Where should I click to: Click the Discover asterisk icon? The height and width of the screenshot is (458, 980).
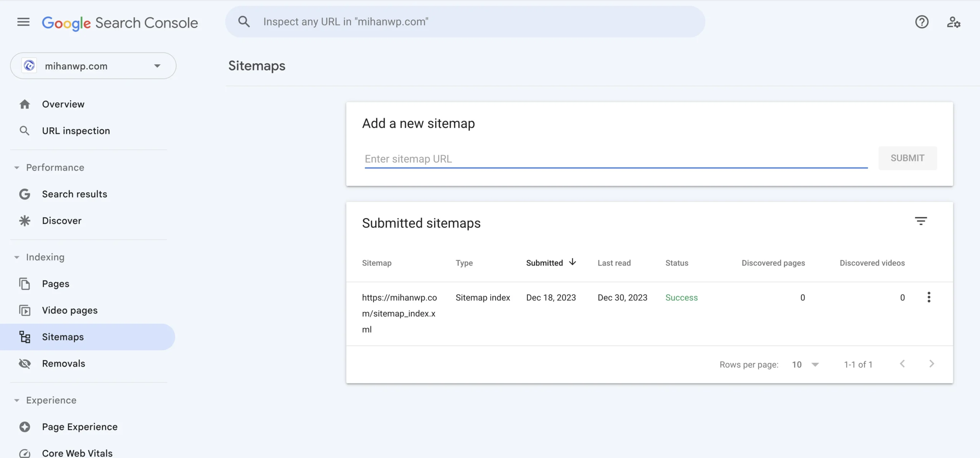point(24,221)
